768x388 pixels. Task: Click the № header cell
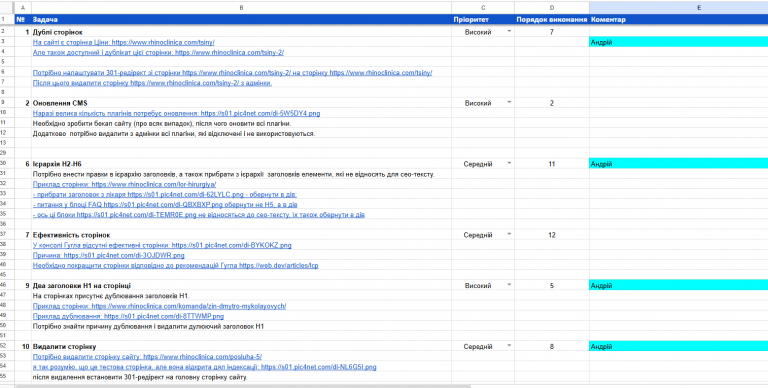(x=23, y=20)
